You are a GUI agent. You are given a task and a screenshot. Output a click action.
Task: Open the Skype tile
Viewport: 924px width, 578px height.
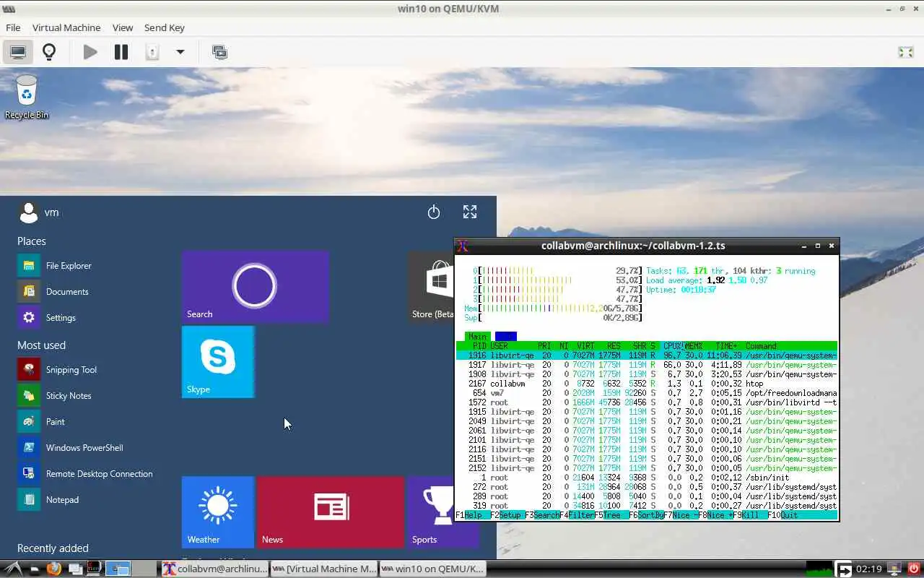[x=218, y=362]
